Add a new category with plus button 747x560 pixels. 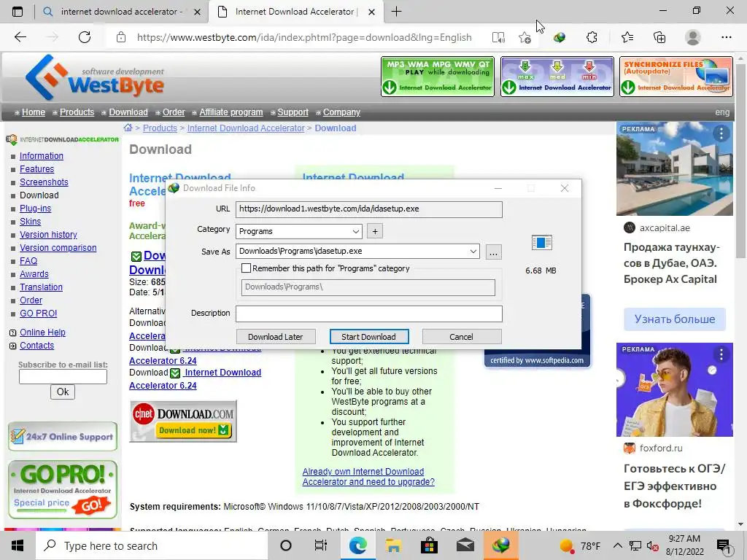coord(375,231)
